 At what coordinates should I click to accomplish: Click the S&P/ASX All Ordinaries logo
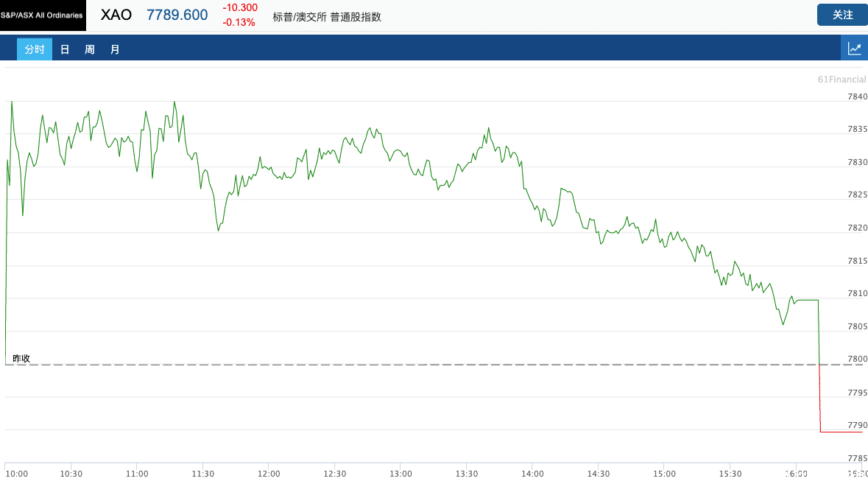point(43,15)
